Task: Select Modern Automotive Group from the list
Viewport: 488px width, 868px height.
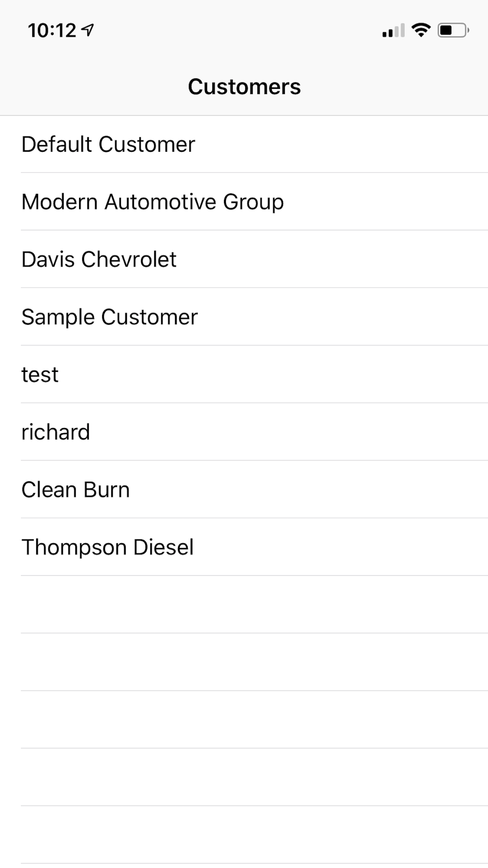Action: [153, 202]
